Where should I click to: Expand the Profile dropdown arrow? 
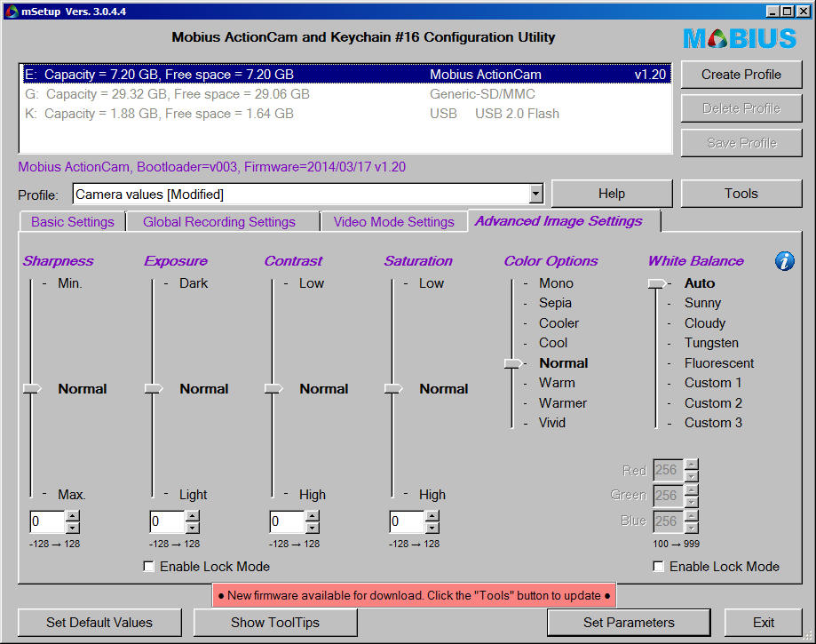(535, 194)
